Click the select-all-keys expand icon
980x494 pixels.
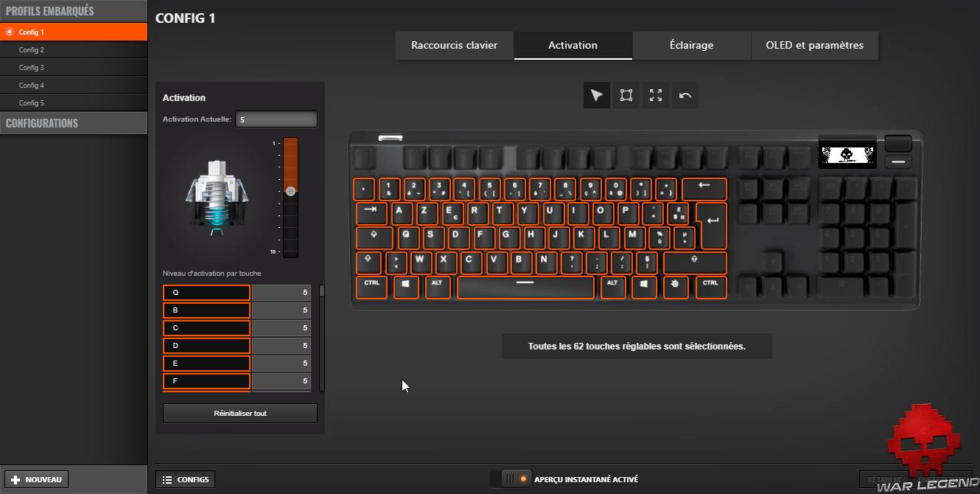tap(655, 94)
